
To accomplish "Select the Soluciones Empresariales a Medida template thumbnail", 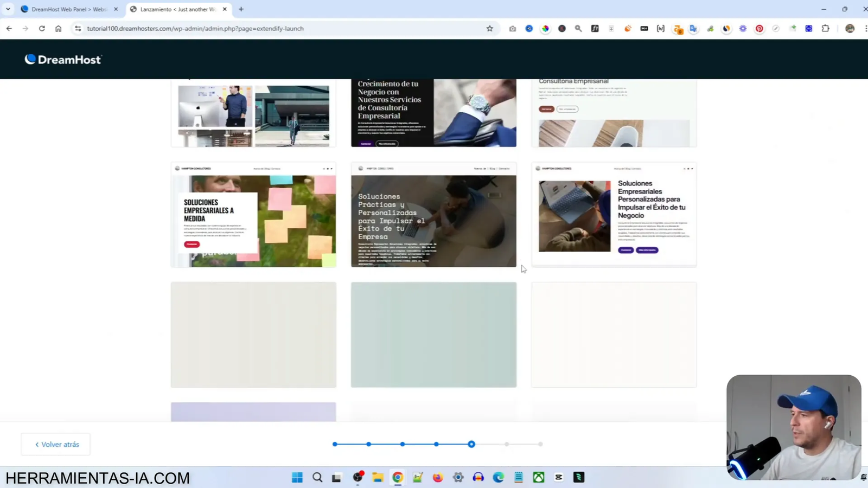I will 253,215.
